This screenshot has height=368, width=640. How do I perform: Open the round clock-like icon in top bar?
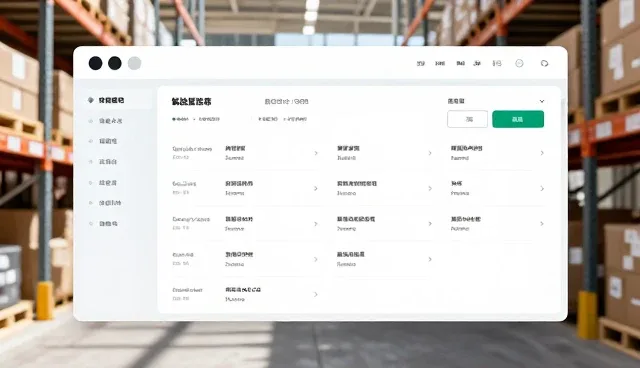(519, 63)
